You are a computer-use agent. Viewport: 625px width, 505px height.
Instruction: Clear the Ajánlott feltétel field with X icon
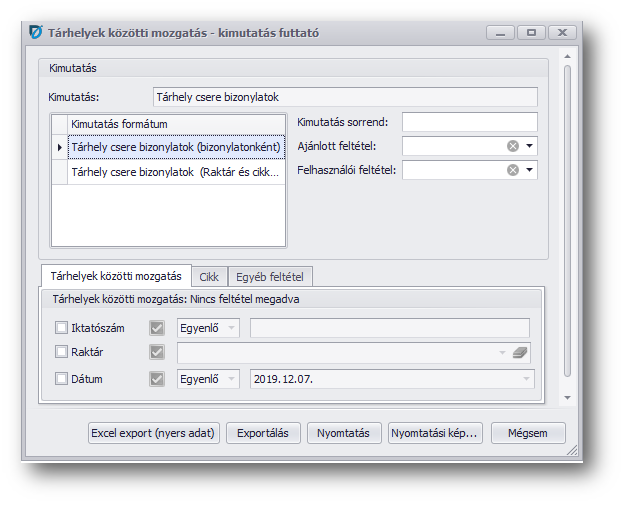pyautogui.click(x=513, y=146)
